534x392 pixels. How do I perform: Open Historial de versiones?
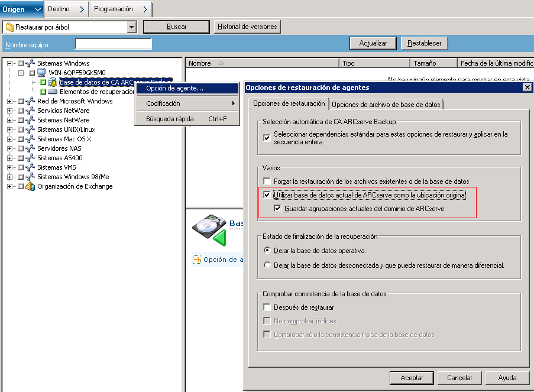coord(247,27)
